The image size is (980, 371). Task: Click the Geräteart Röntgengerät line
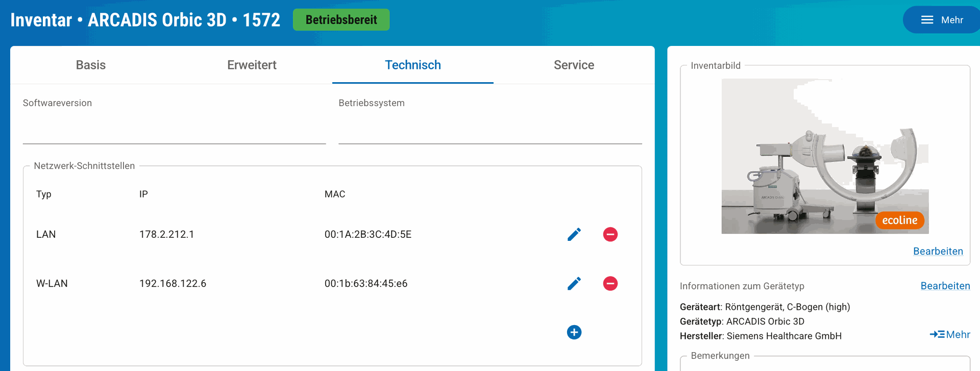point(765,307)
